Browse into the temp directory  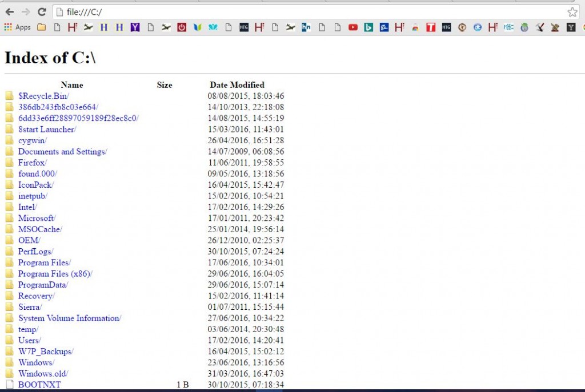29,329
